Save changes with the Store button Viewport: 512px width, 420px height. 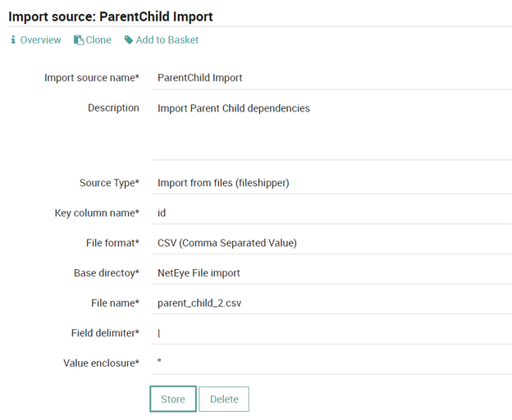point(173,399)
